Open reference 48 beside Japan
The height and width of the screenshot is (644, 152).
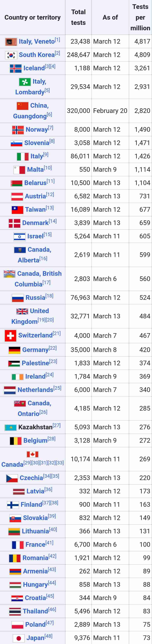coord(49,636)
